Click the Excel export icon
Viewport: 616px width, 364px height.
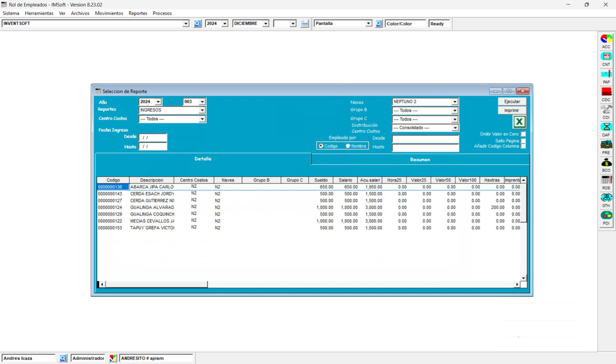(x=519, y=121)
